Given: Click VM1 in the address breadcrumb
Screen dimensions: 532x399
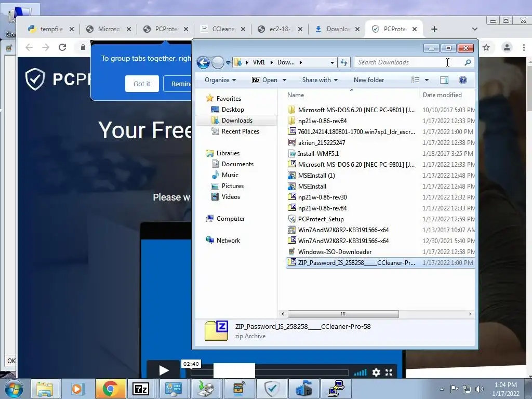Looking at the screenshot, I should pos(259,62).
